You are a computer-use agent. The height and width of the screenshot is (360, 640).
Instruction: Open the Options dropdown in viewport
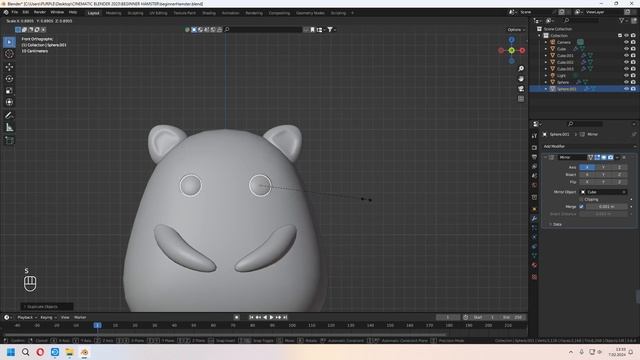[516, 30]
